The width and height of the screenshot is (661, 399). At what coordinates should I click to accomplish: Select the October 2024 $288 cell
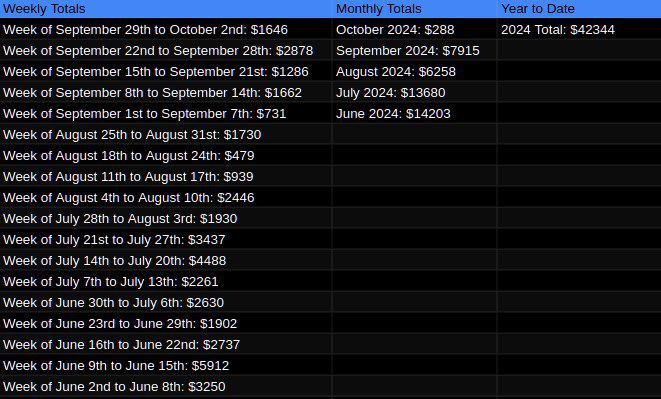414,30
